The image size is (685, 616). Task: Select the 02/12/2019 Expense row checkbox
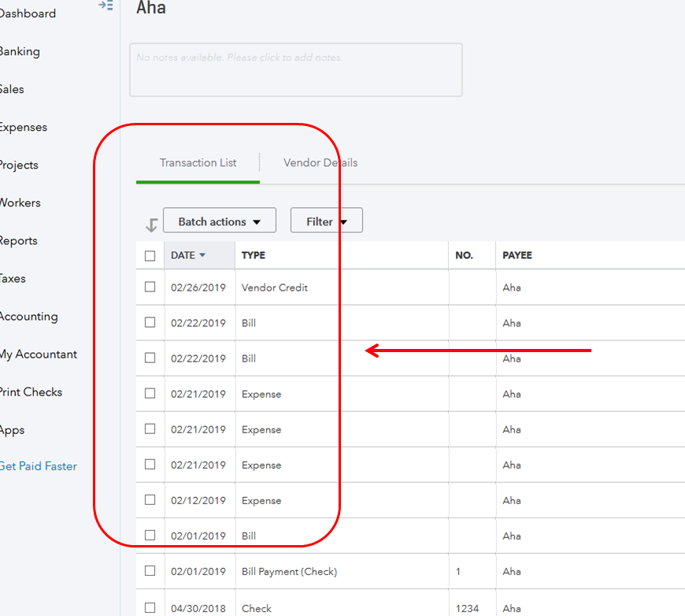point(150,500)
